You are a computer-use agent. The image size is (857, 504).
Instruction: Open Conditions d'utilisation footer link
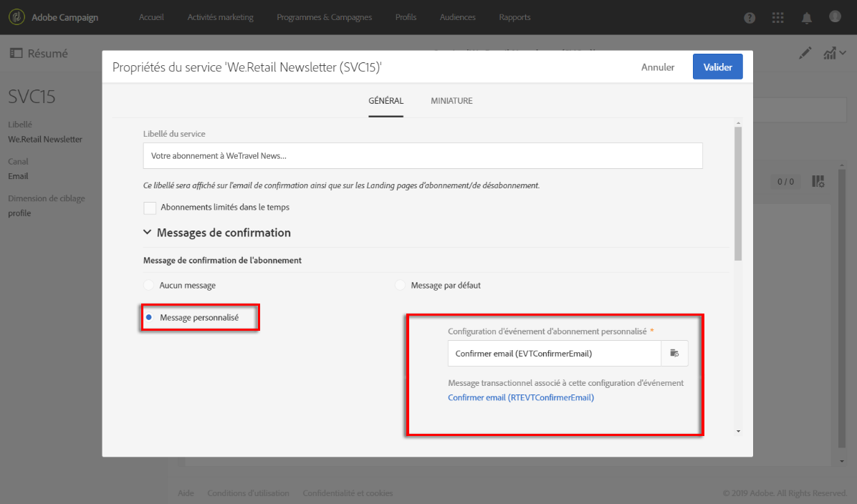point(248,493)
